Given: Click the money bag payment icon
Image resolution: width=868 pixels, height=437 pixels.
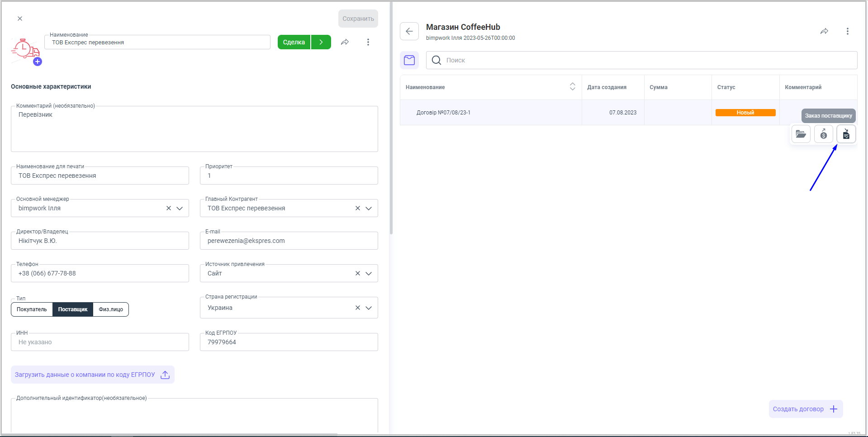Looking at the screenshot, I should click(823, 134).
